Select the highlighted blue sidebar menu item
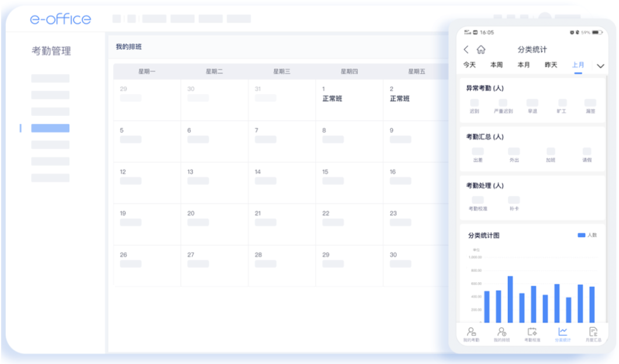Image resolution: width=619 pixels, height=364 pixels. point(50,128)
